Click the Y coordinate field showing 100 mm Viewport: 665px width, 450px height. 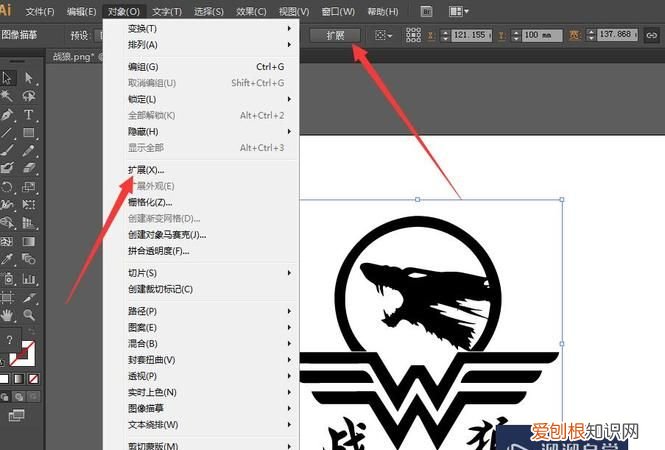542,35
